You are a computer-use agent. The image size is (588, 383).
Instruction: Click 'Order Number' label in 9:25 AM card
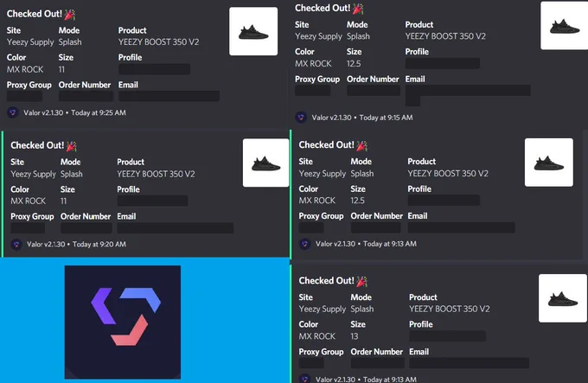pyautogui.click(x=85, y=85)
